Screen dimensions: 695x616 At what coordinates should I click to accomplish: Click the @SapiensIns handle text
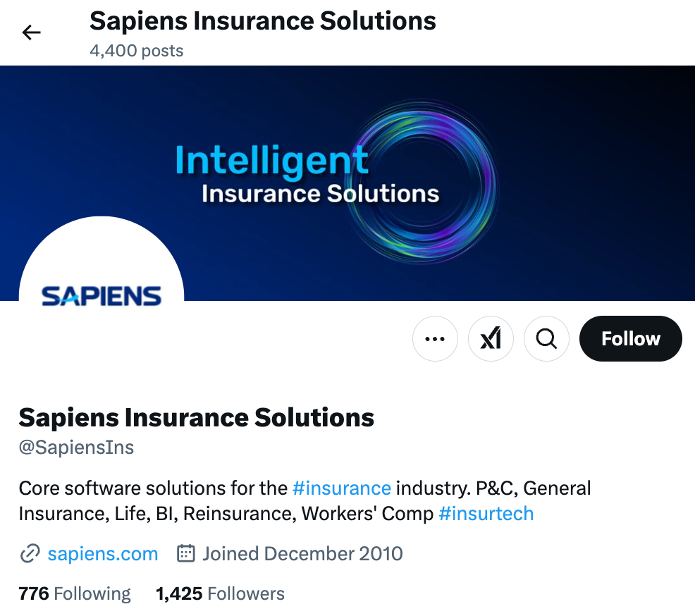click(x=75, y=447)
